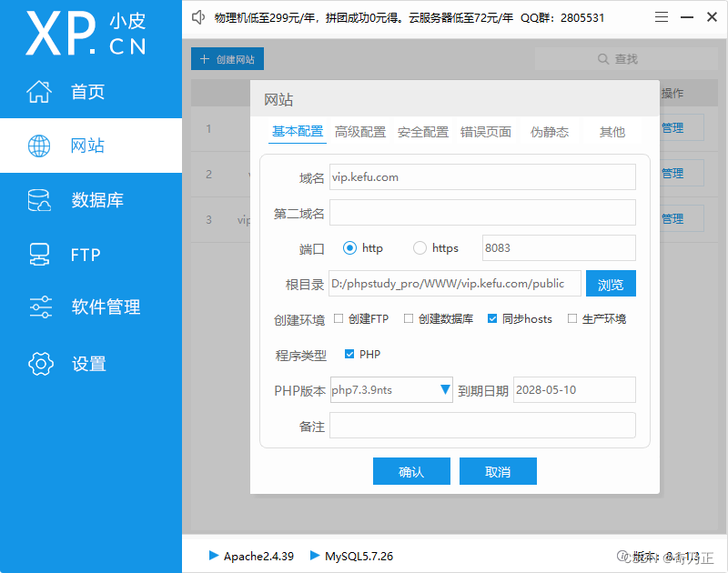Uncheck the 同步hosts option
This screenshot has height=573, width=728.
click(492, 318)
